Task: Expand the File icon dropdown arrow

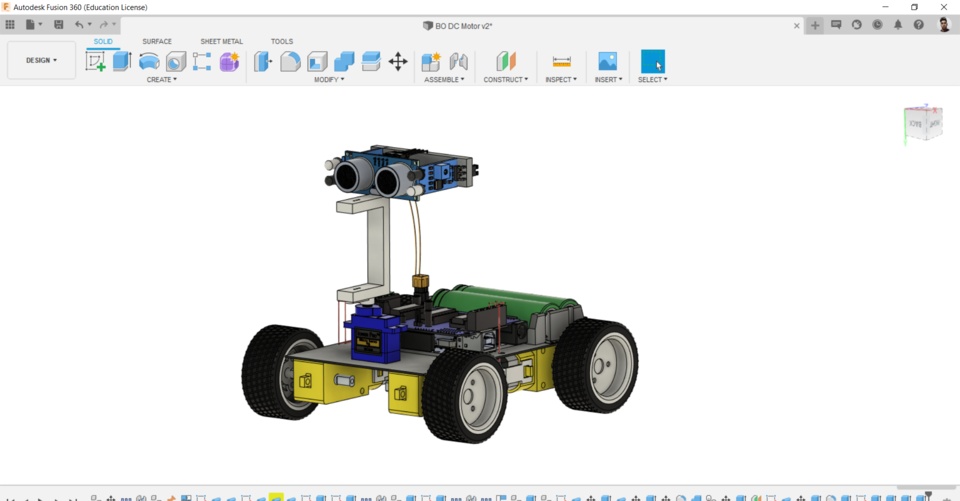Action: tap(40, 24)
